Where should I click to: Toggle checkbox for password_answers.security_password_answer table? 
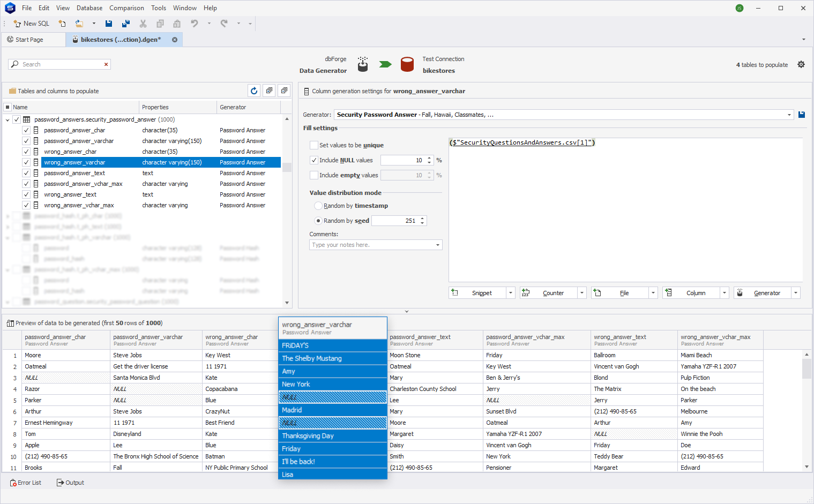pos(17,120)
